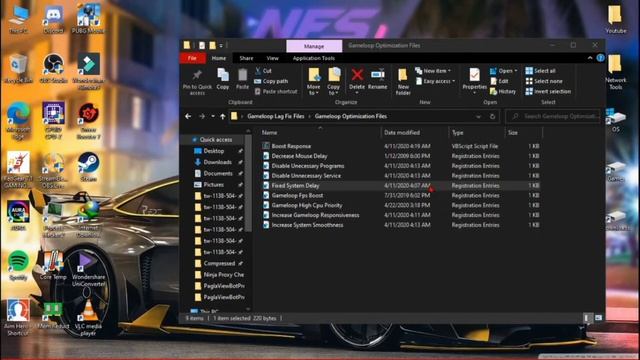The width and height of the screenshot is (640, 360).
Task: Select the Decrease Mouse Delay file
Action: click(x=299, y=156)
